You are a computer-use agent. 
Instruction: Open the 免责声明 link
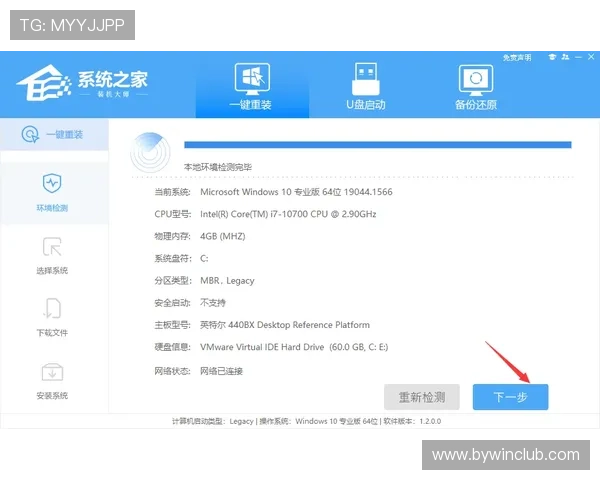tap(517, 57)
